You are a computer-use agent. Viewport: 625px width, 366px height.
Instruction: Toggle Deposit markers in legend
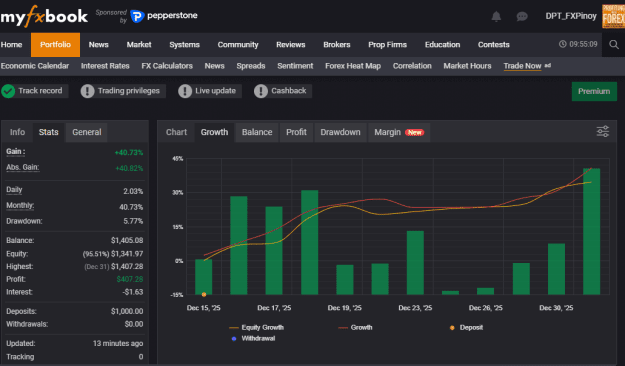point(466,327)
